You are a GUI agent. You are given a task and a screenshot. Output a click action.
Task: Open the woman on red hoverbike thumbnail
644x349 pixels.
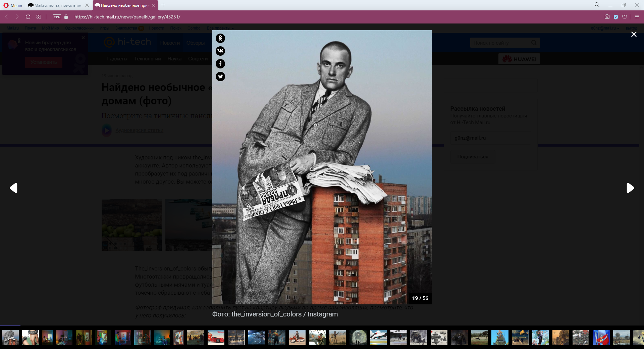tap(297, 337)
